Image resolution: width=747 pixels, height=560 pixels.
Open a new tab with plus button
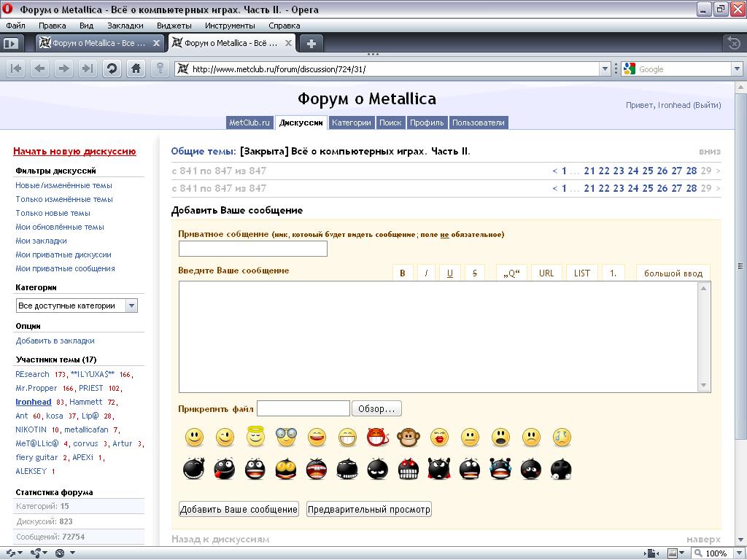click(311, 43)
